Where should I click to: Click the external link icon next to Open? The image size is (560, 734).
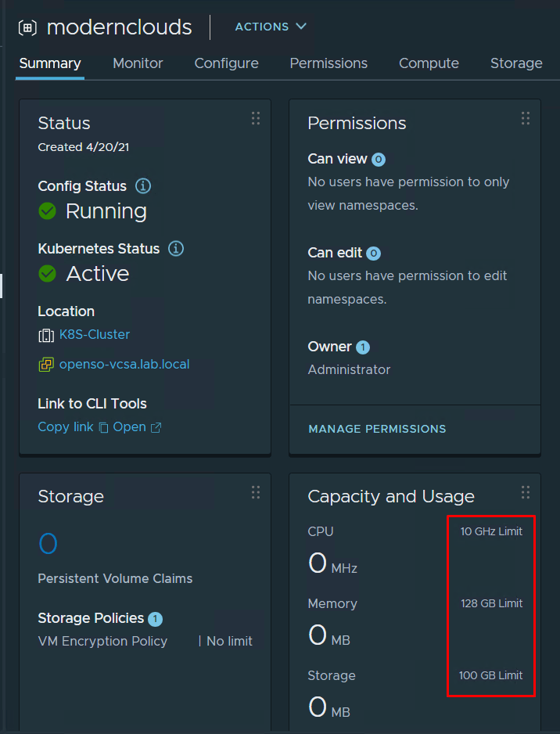tap(156, 427)
